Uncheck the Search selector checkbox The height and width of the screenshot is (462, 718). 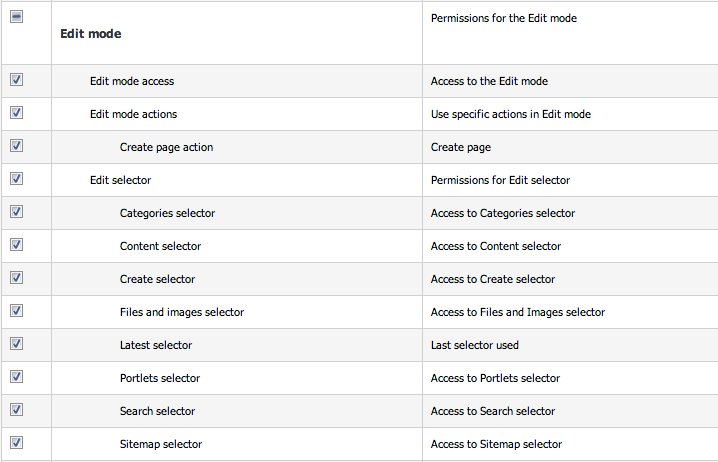16,409
